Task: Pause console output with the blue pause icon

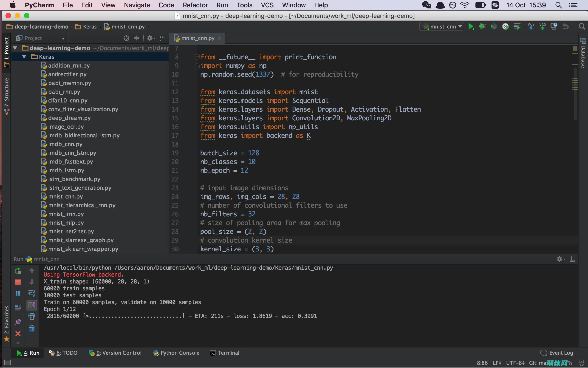Action: tap(18, 294)
